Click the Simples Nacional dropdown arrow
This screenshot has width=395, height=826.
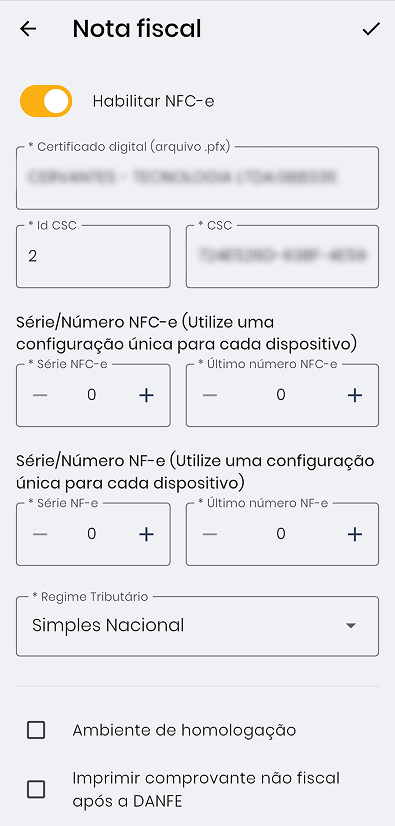[x=351, y=626]
